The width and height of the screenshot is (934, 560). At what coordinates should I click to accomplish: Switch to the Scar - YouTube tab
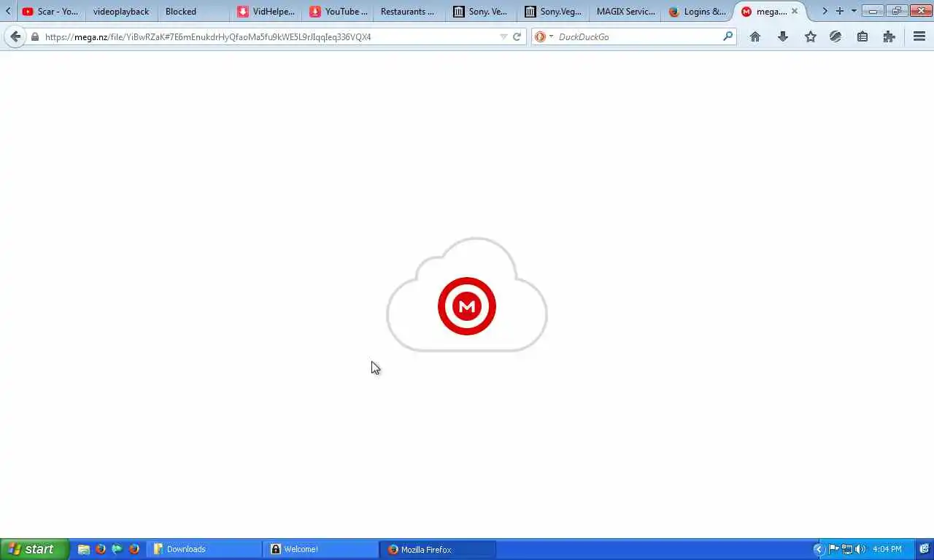(50, 12)
